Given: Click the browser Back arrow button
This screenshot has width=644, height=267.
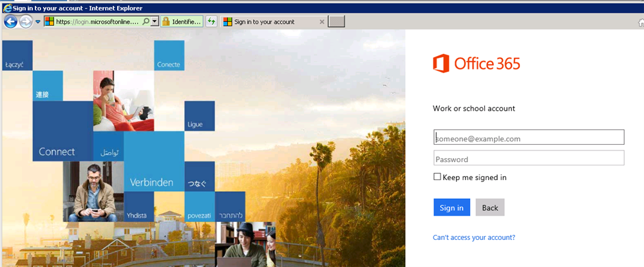Looking at the screenshot, I should click(x=10, y=22).
